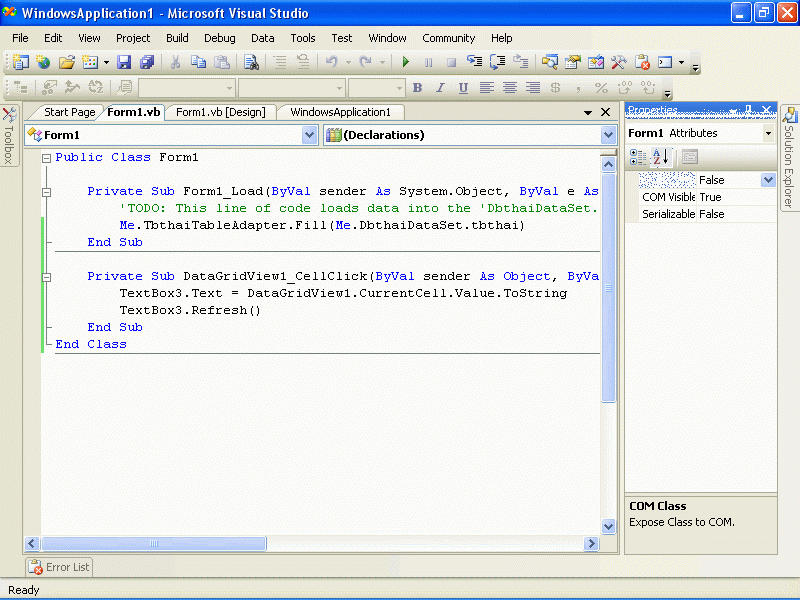Switch to the WindowsApplication1 tab
The image size is (800, 600).
click(340, 112)
